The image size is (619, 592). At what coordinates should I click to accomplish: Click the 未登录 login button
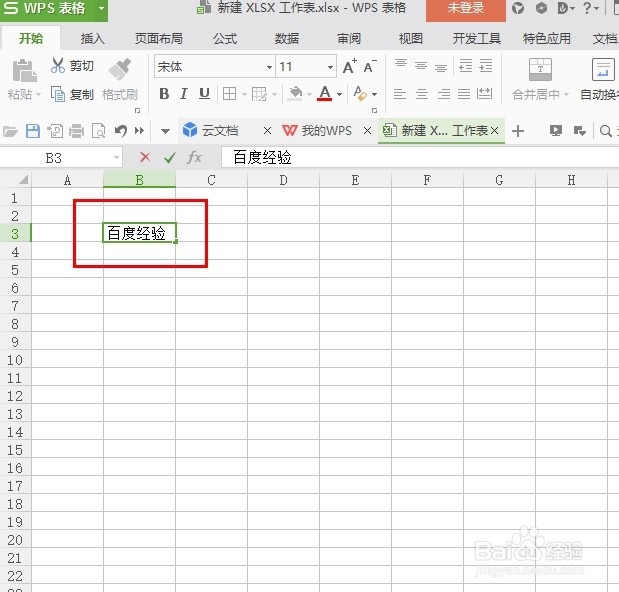coord(465,9)
